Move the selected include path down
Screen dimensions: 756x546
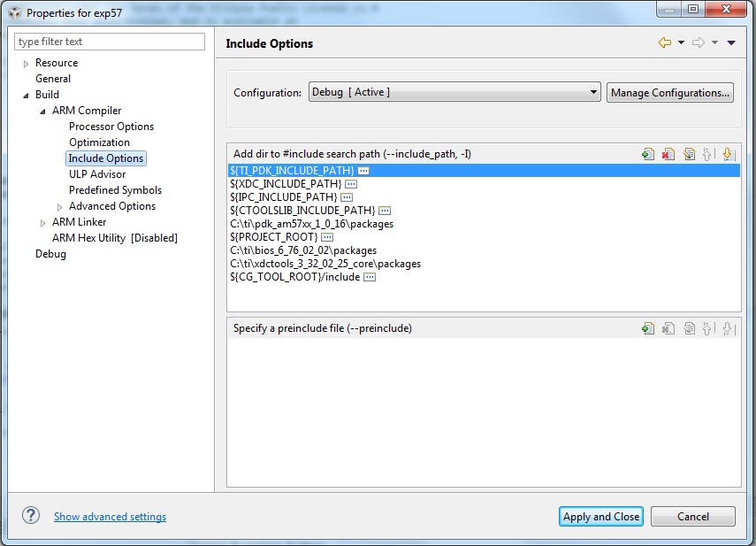tap(729, 153)
